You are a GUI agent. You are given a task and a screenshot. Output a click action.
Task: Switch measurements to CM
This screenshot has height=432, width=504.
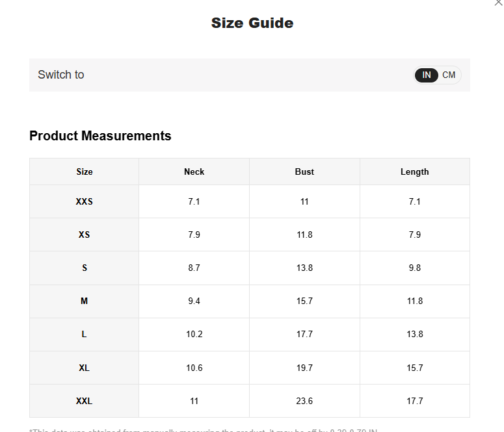pos(449,75)
